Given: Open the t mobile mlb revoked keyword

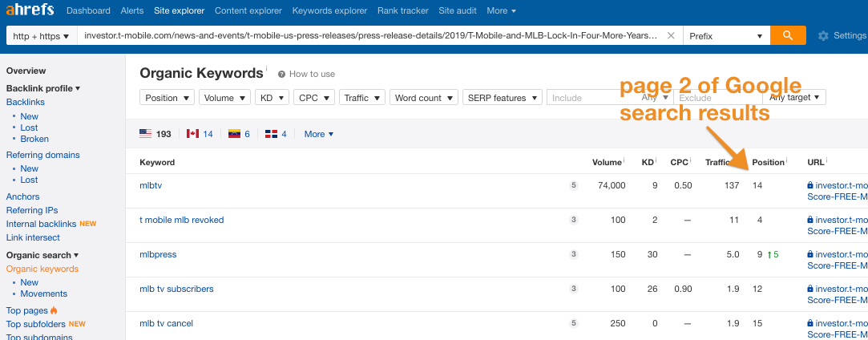Looking at the screenshot, I should coord(182,220).
